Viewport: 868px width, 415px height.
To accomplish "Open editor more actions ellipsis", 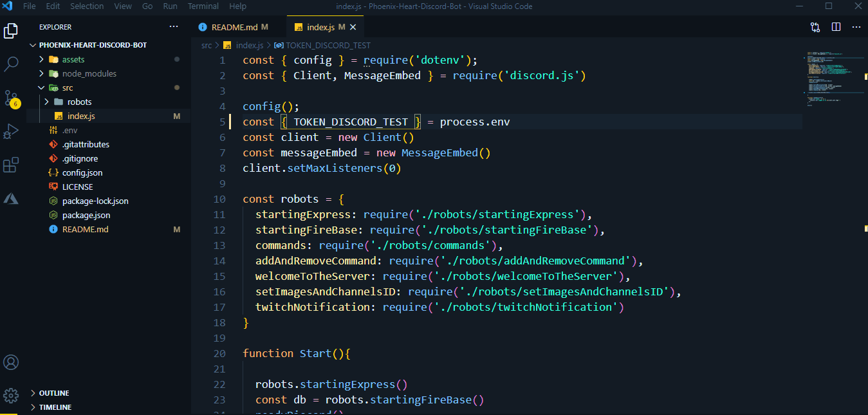I will (856, 27).
